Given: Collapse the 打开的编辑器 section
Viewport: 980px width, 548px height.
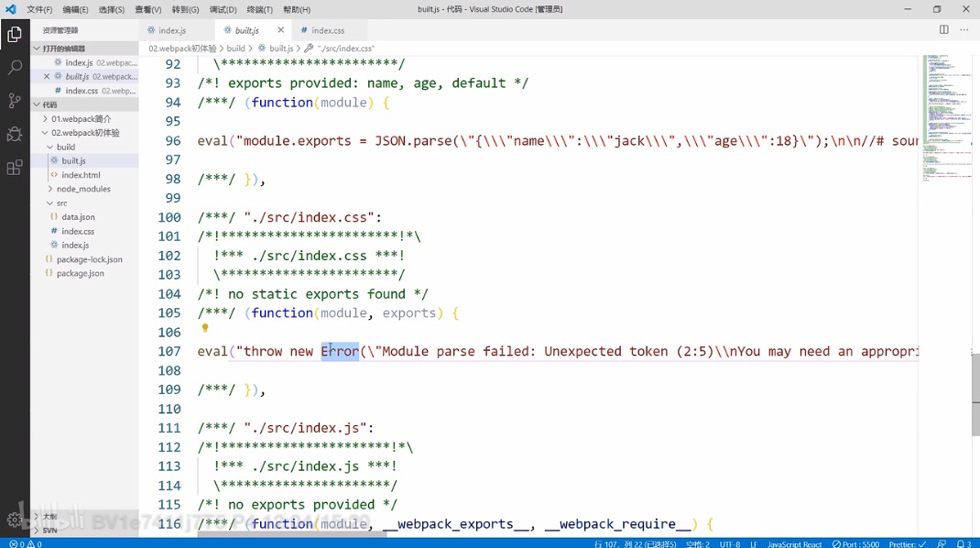Looking at the screenshot, I should 84,49.
